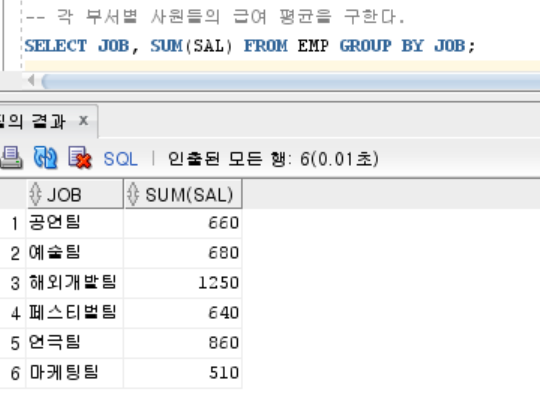
Task: Sort by the SUM(SAL) column sort icon
Action: coord(133,194)
